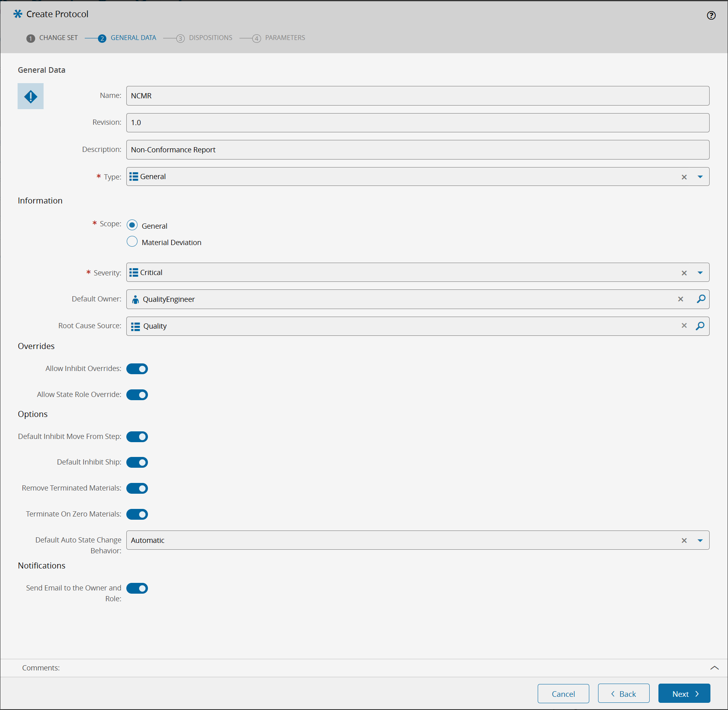Disable Allow Inhibit Overrides

(137, 369)
